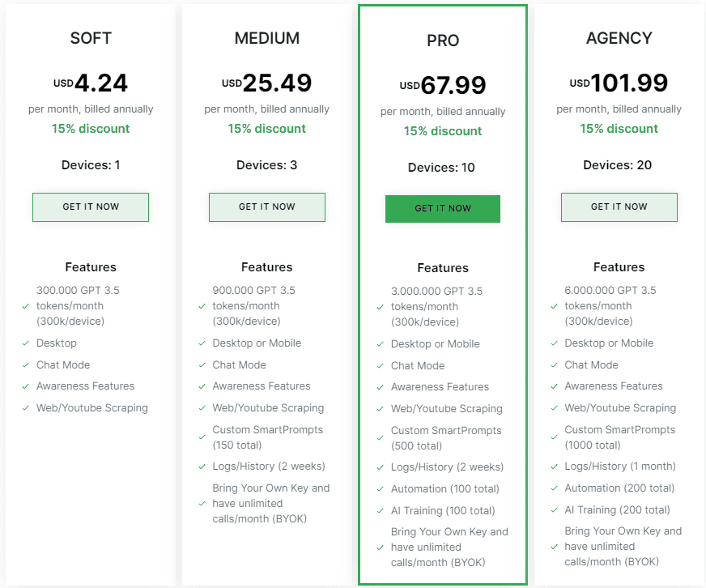The image size is (706, 588).
Task: Click the Features heading in the AGENCY column
Action: click(x=619, y=266)
